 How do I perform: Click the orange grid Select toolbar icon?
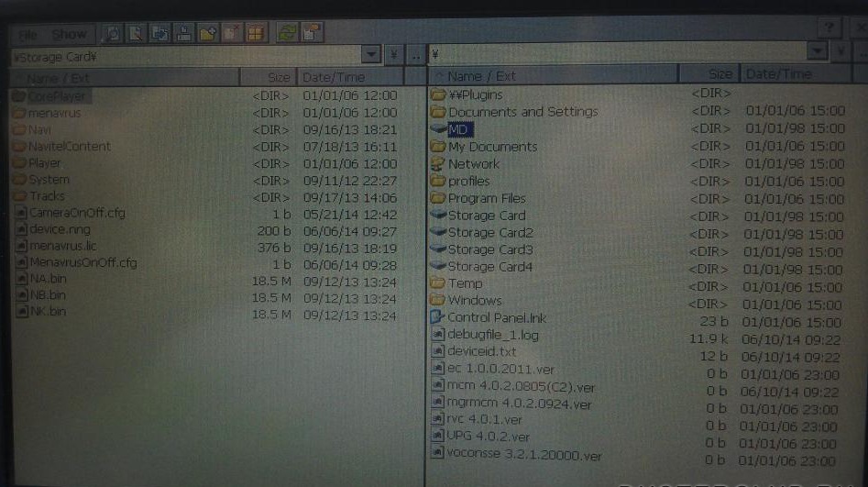[x=255, y=34]
